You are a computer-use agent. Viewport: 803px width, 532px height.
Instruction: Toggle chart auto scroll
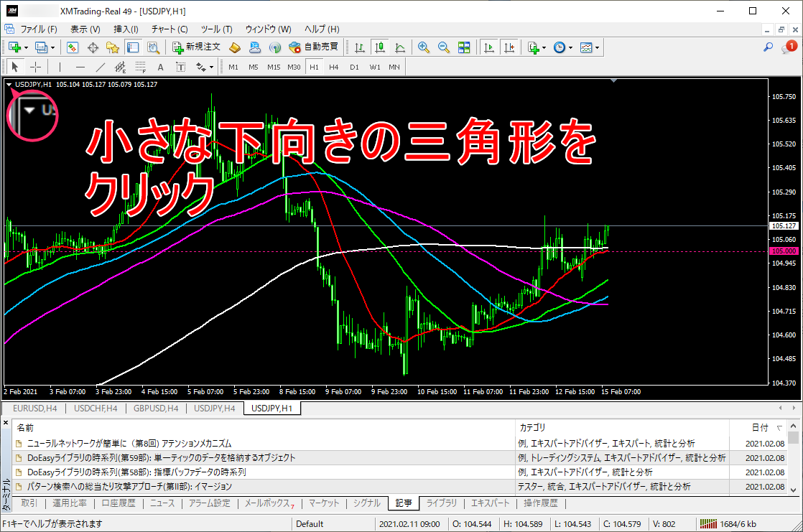[x=489, y=47]
